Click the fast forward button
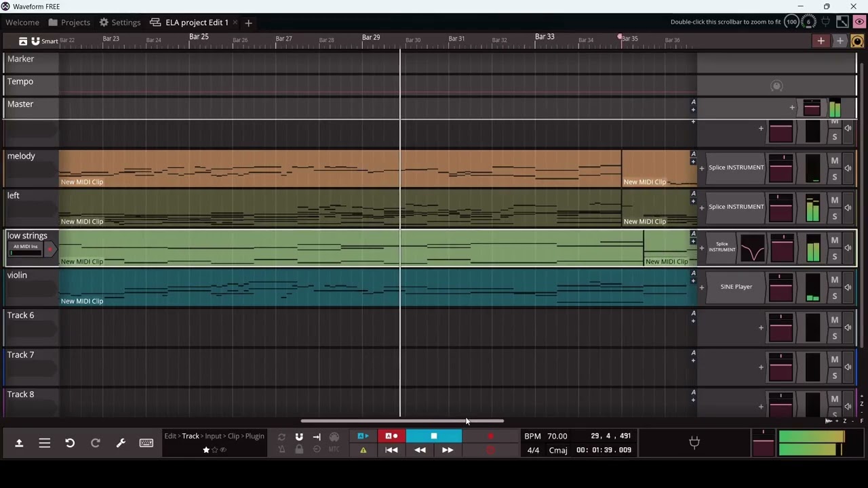 (448, 450)
